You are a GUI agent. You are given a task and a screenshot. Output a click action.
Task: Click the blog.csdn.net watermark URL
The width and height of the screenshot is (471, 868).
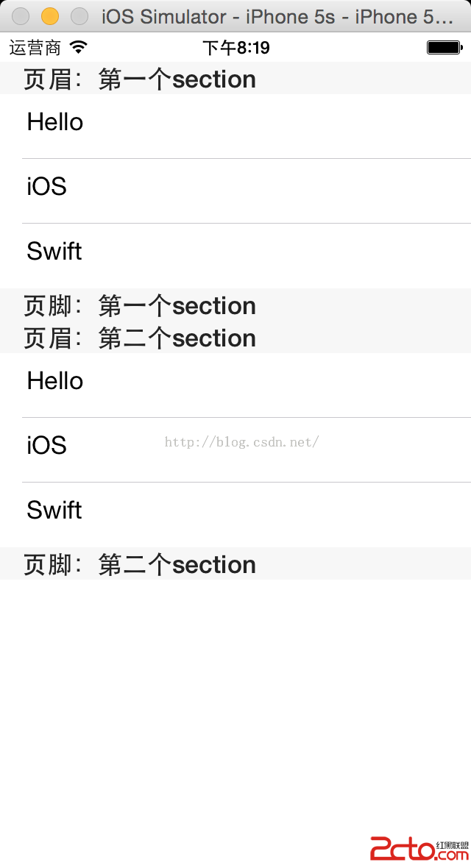241,442
